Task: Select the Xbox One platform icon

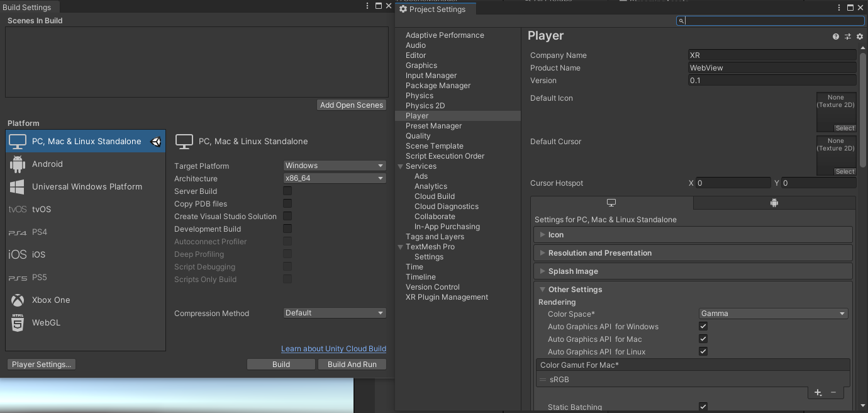Action: (x=18, y=300)
